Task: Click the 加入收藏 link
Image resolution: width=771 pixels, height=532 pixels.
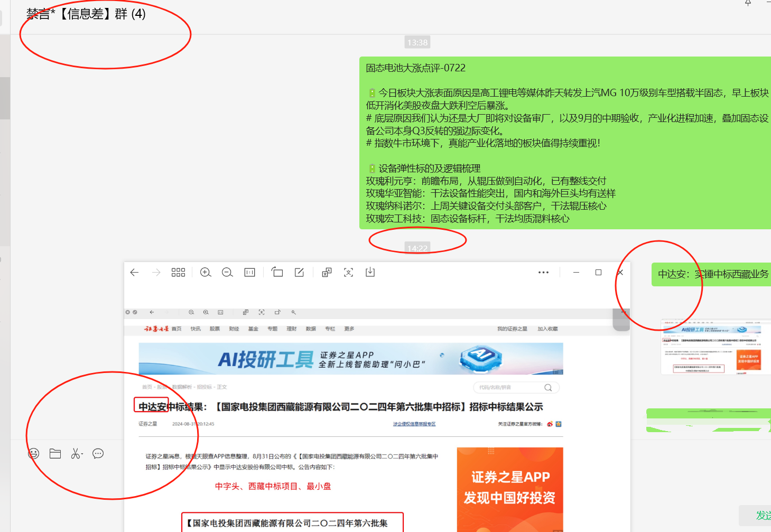Action: pyautogui.click(x=548, y=329)
